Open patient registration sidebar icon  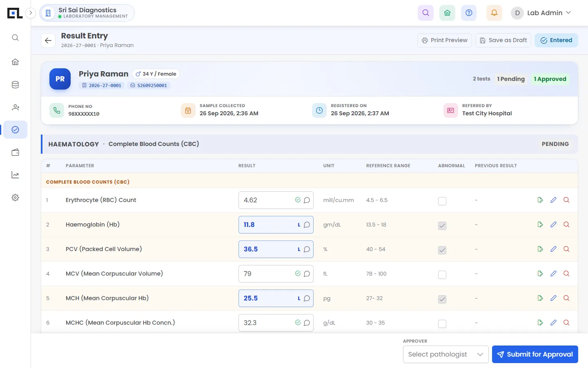point(15,108)
